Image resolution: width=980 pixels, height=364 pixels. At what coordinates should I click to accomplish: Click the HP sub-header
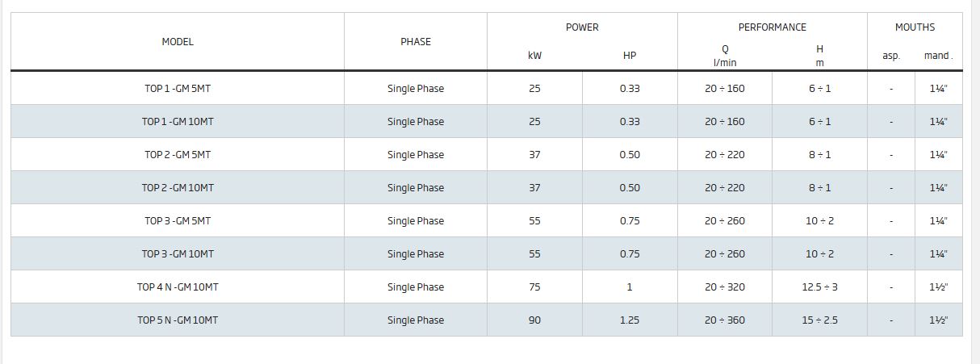[630, 56]
